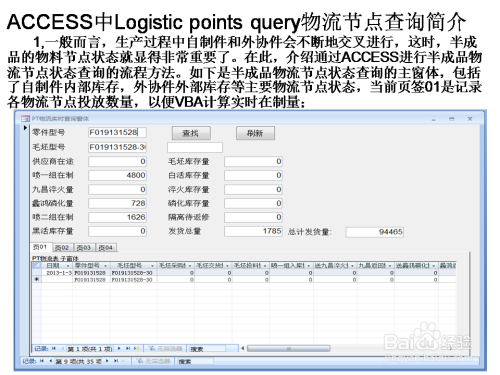The width and height of the screenshot is (500, 375).
Task: Open the 日期 column dropdown arrow
Action: tap(68, 266)
